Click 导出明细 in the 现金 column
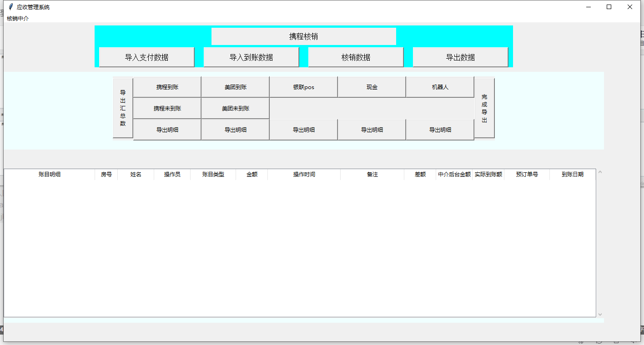Viewport: 644px width, 345px height. [x=372, y=130]
